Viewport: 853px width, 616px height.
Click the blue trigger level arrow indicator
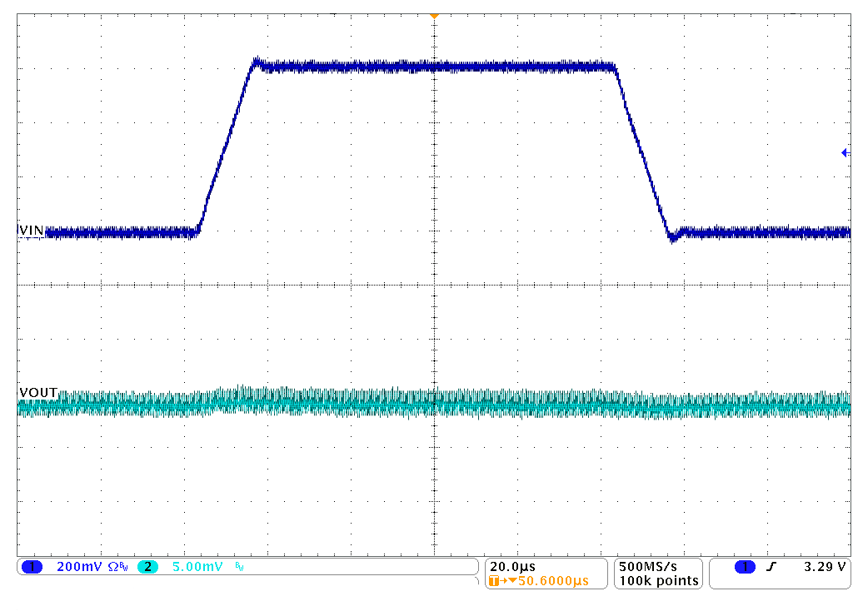(844, 152)
